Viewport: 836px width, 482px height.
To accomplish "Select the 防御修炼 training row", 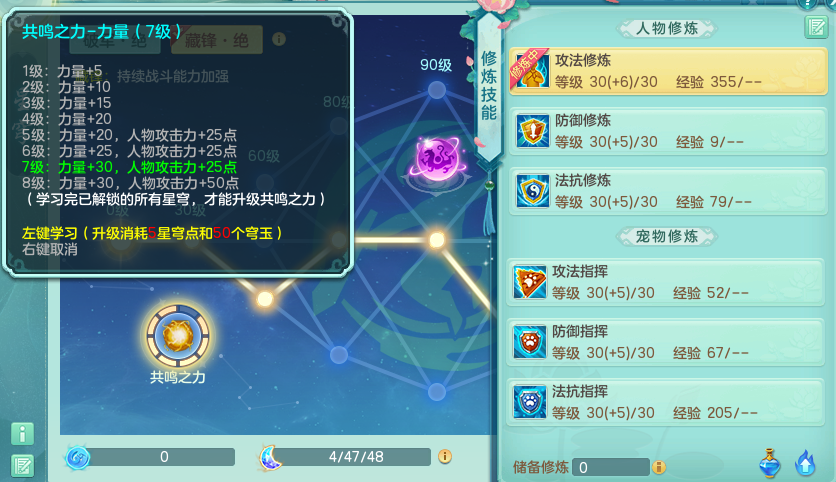I will tap(669, 132).
